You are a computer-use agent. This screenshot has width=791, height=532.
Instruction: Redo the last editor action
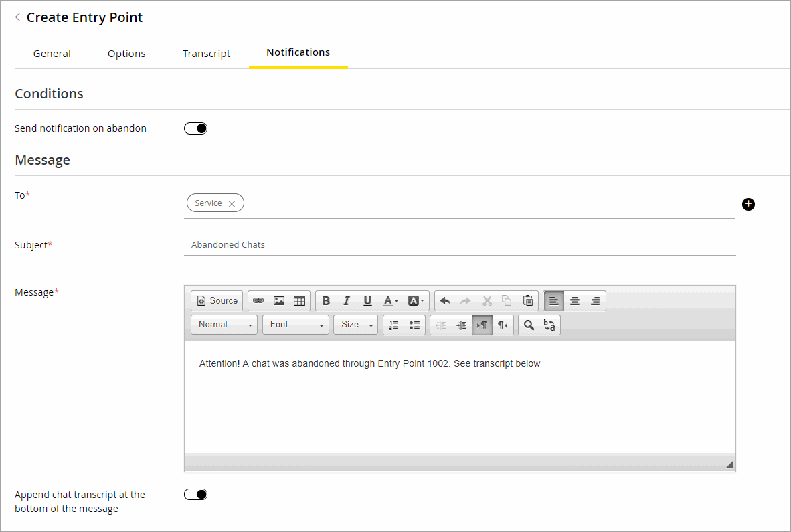[x=466, y=301]
